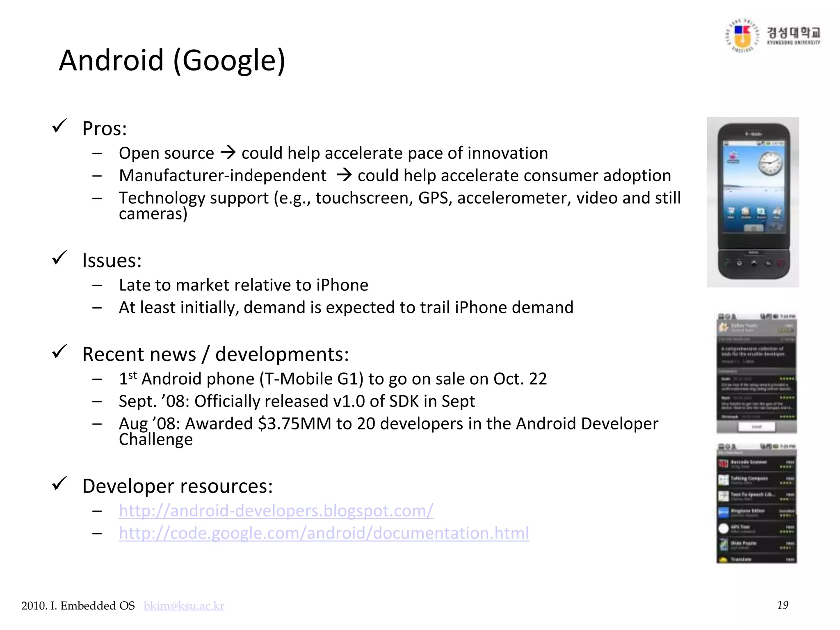The image size is (840, 630).
Task: Click the analog clock widget on the phone screen
Action: click(x=770, y=164)
